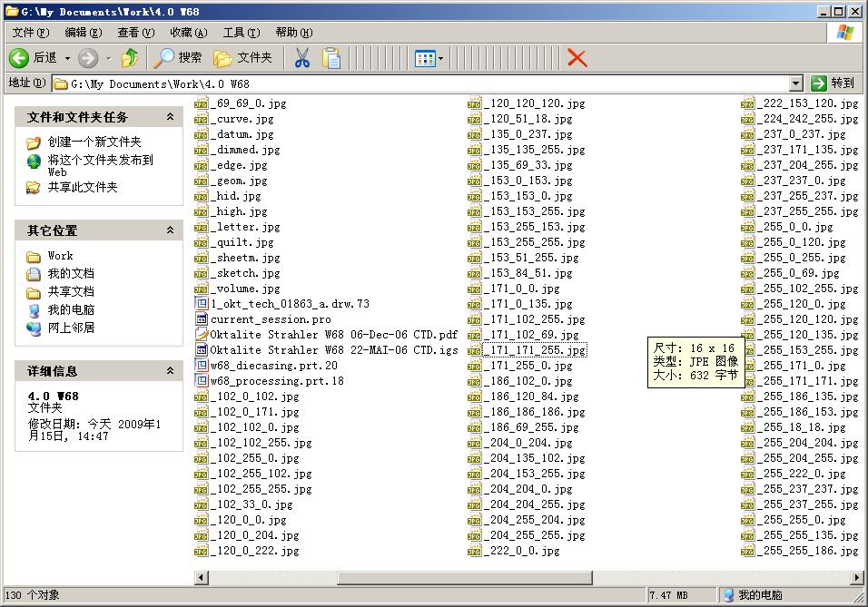Click the address bar path field

point(420,83)
